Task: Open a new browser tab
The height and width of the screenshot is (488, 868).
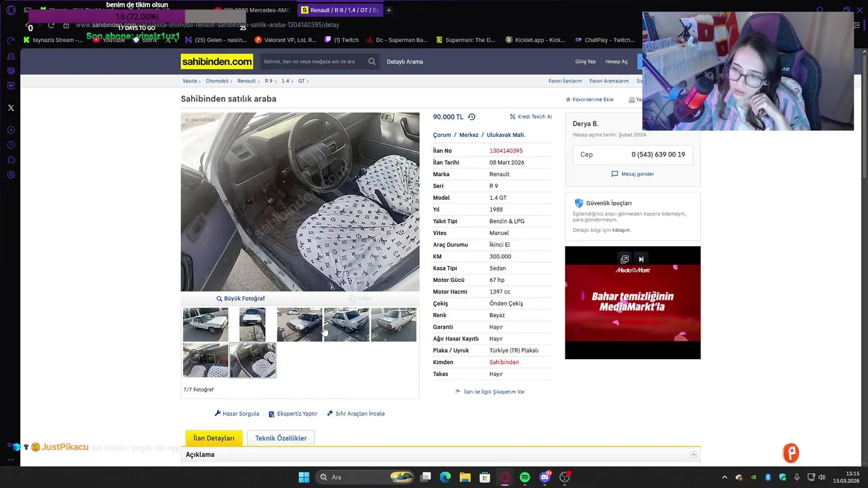Action: pos(389,10)
